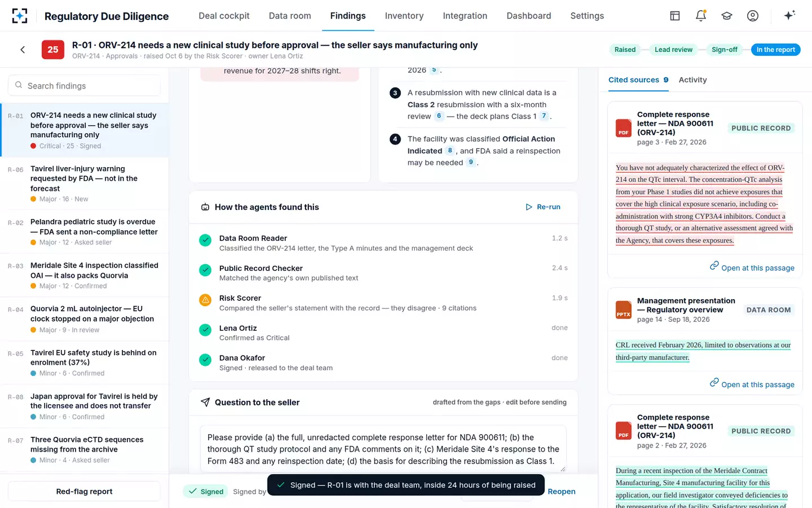Open the Inventory tab
812x508 pixels.
404,16
